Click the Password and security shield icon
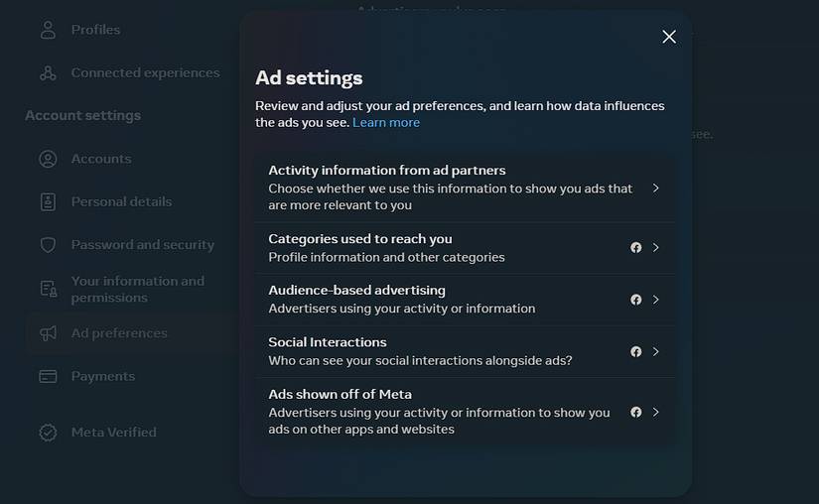Viewport: 819px width, 504px height. click(48, 245)
